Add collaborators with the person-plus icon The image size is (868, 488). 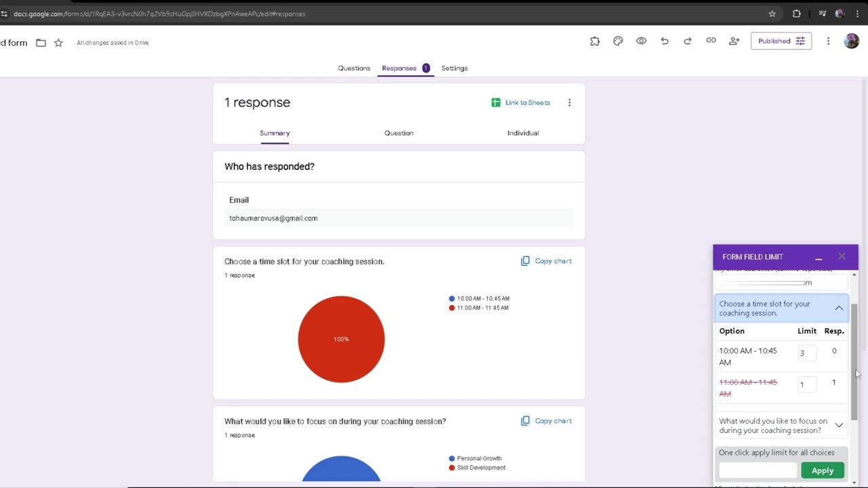(x=734, y=41)
